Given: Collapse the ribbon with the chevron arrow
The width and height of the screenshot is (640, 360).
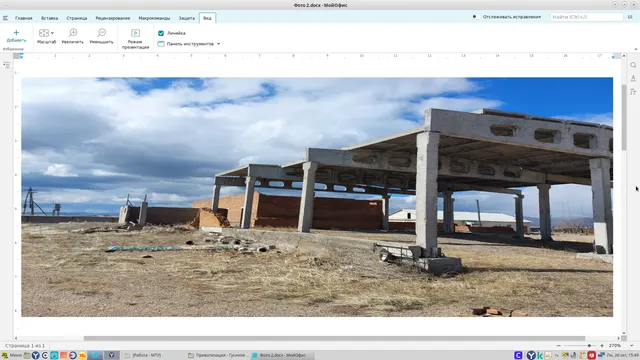Looking at the screenshot, I should 636,49.
